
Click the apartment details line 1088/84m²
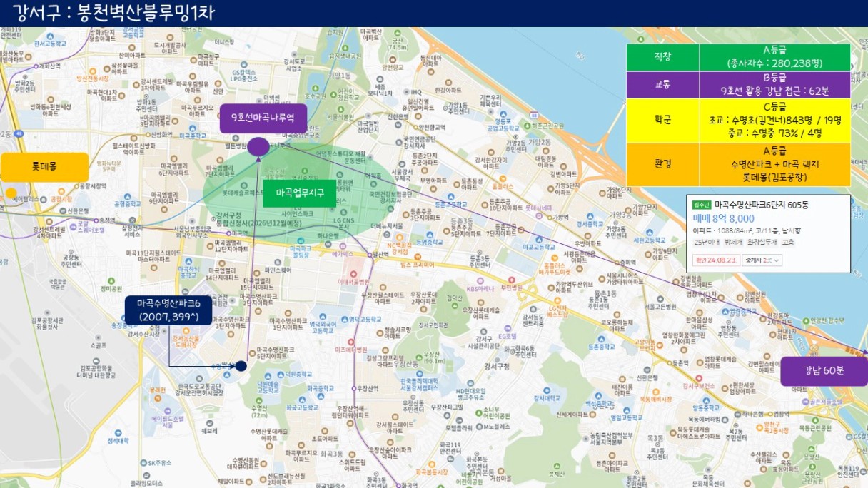[747, 230]
